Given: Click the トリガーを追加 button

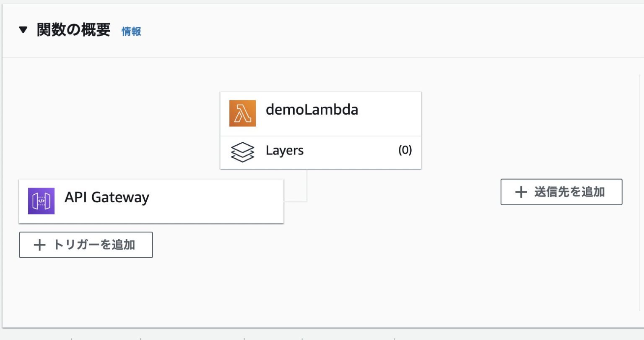Looking at the screenshot, I should 86,245.
